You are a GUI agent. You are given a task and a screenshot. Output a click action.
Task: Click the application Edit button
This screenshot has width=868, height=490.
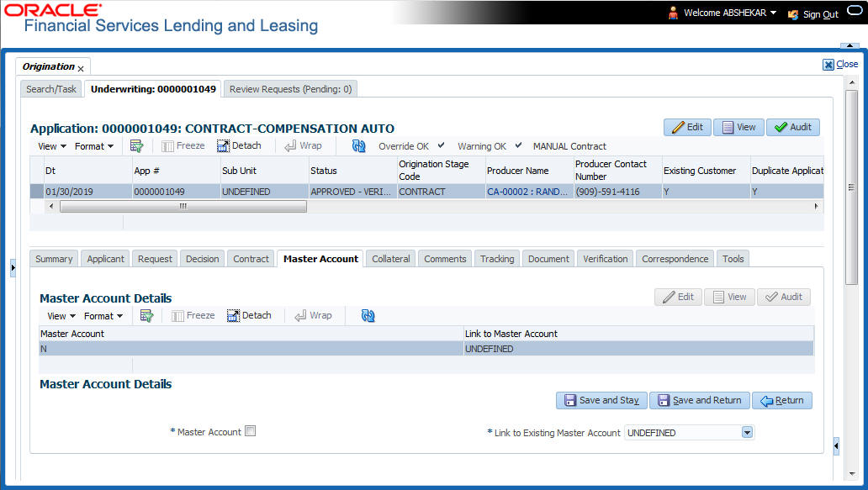tap(687, 127)
